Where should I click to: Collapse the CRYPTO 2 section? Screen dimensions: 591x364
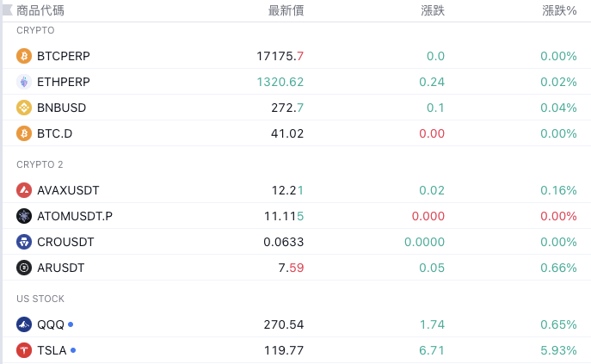pos(40,164)
